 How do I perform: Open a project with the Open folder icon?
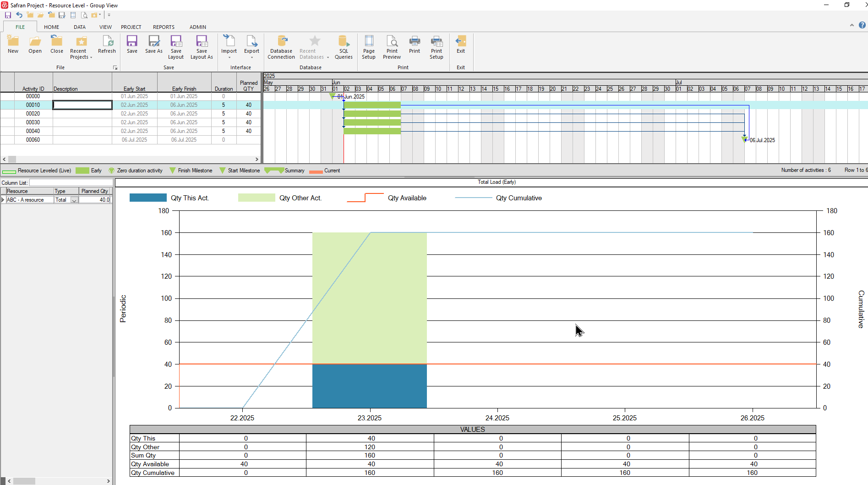point(35,45)
